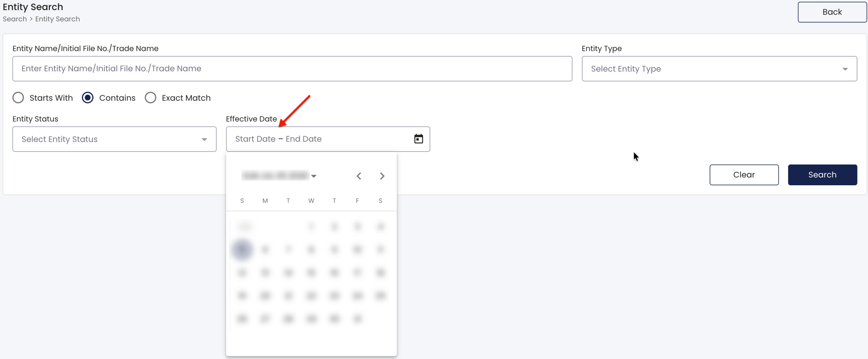Go to next month in date picker
The width and height of the screenshot is (868, 359).
(382, 176)
